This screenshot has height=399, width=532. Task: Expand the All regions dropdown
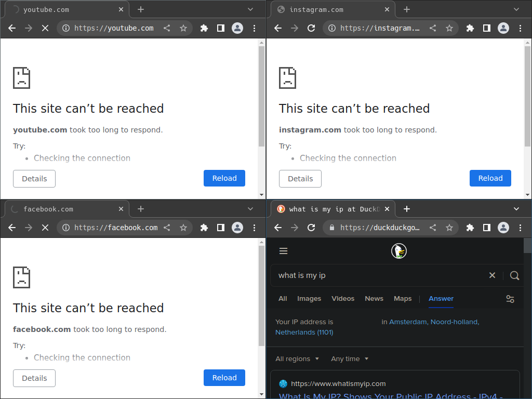click(x=296, y=358)
